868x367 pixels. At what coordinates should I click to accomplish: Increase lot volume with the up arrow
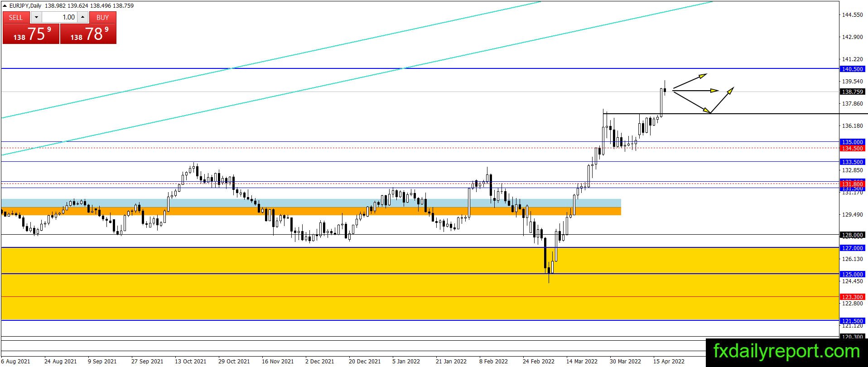(82, 17)
